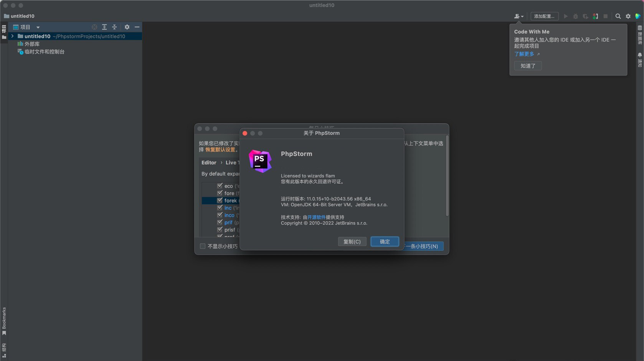Click the Editor breadcrumb in tip dialog
The width and height of the screenshot is (644, 361).
pyautogui.click(x=209, y=163)
